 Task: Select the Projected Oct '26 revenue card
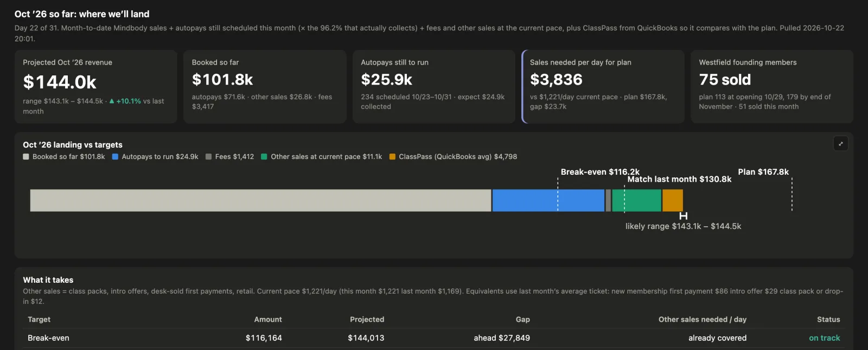[x=95, y=87]
